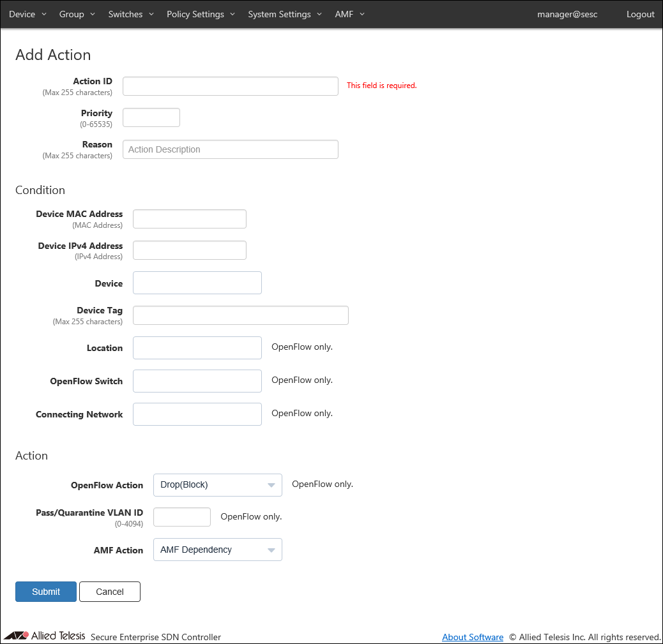
Task: Expand the Switches menu
Action: click(131, 14)
